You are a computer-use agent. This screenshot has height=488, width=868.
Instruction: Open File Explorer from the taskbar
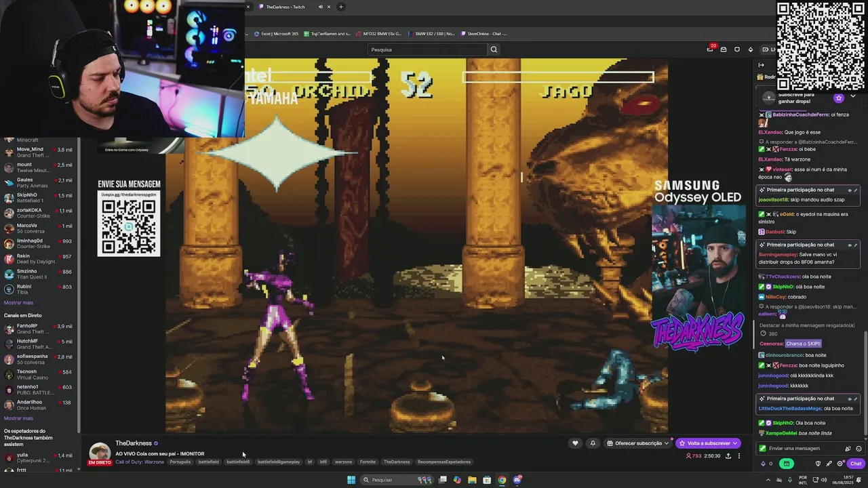pos(472,480)
